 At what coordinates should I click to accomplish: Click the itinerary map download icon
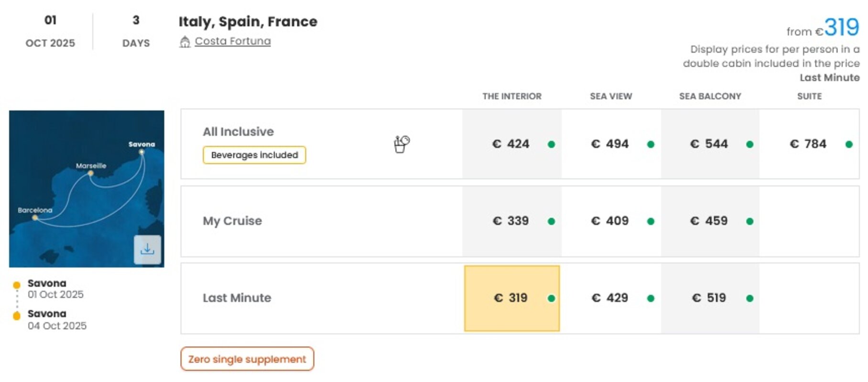tap(147, 249)
